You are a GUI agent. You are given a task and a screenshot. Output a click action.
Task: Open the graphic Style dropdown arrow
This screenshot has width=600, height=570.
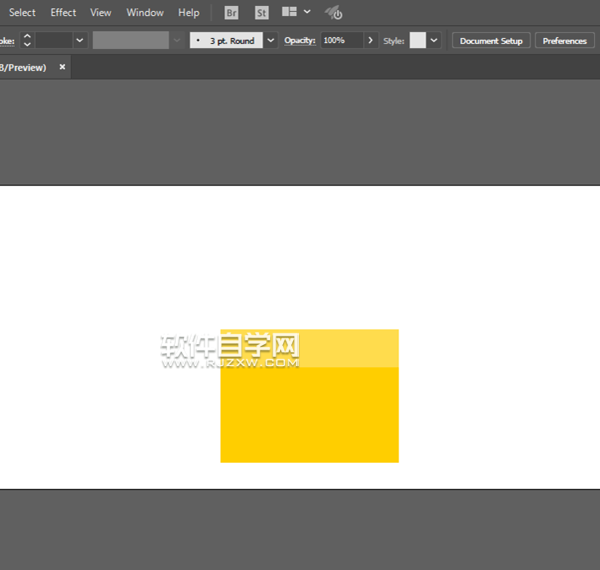(x=434, y=41)
